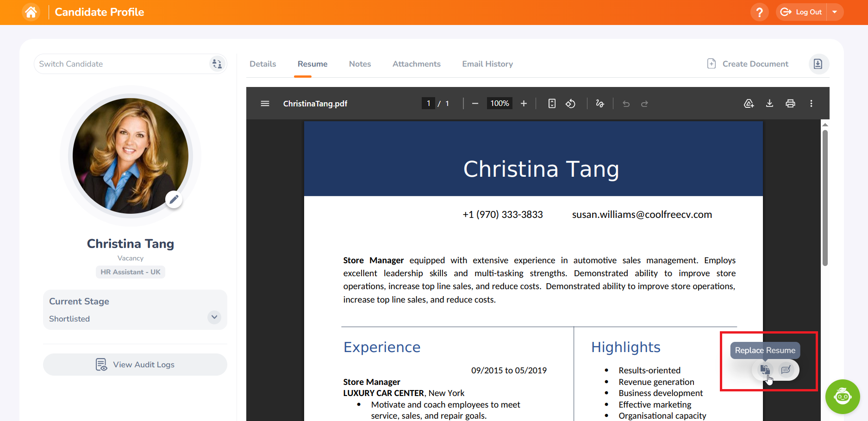
Task: Click the PDF viewer vertical scrollbar
Action: 824,198
